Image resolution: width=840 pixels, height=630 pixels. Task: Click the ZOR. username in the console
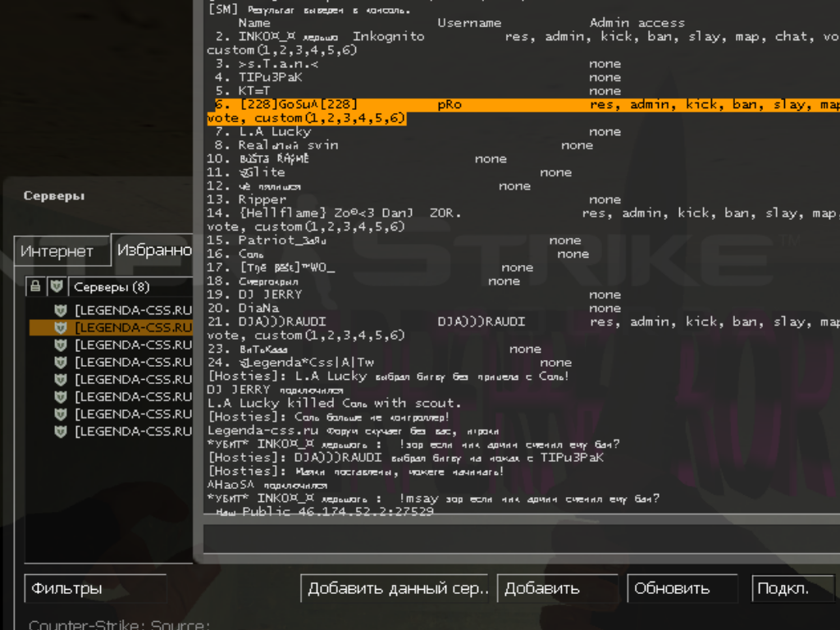tap(445, 213)
